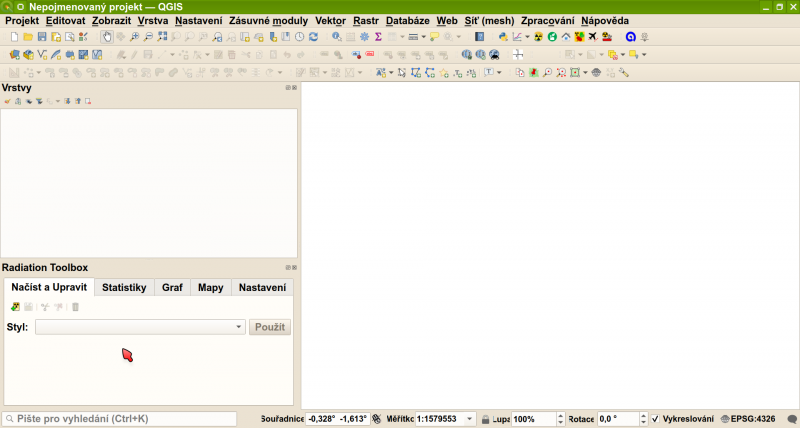800x428 pixels.
Task: Open the Zásuvné moduly menu
Action: click(268, 20)
